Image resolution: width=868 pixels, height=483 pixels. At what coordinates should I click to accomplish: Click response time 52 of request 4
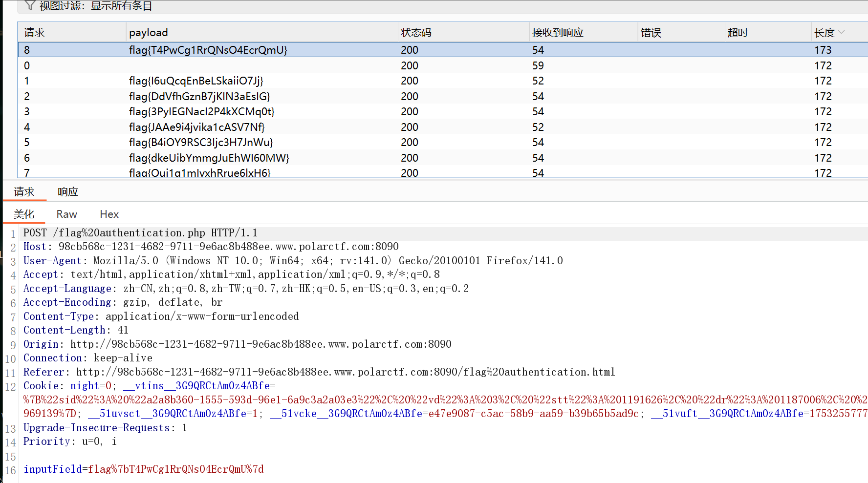(x=538, y=127)
